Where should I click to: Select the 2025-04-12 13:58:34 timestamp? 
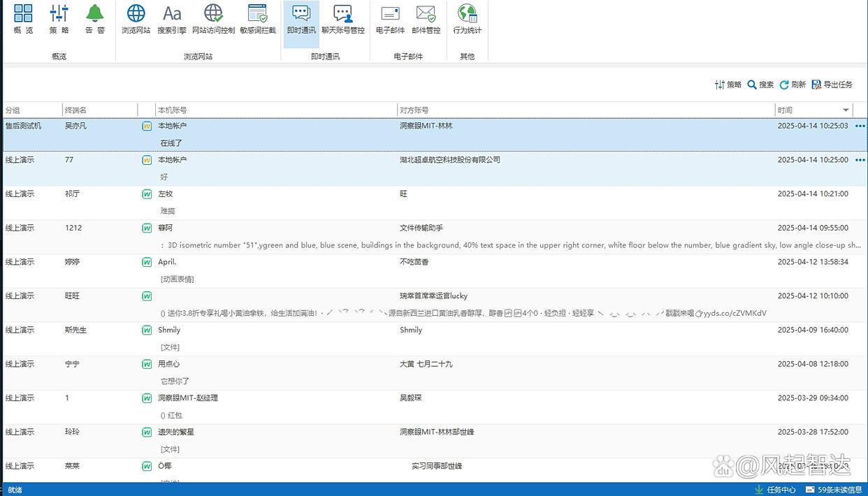pyautogui.click(x=813, y=262)
